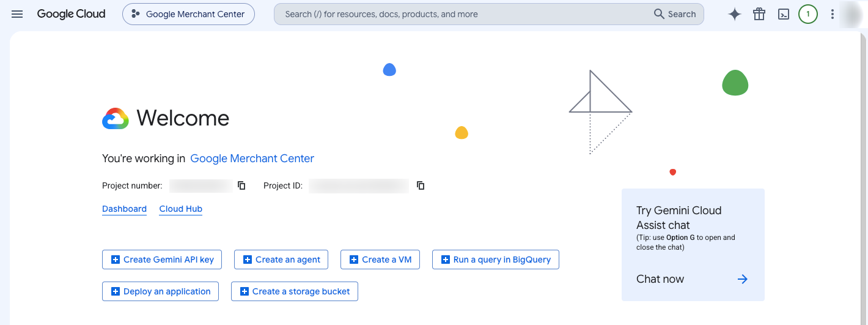
Task: Click Create a storage bucket button
Action: click(x=295, y=291)
